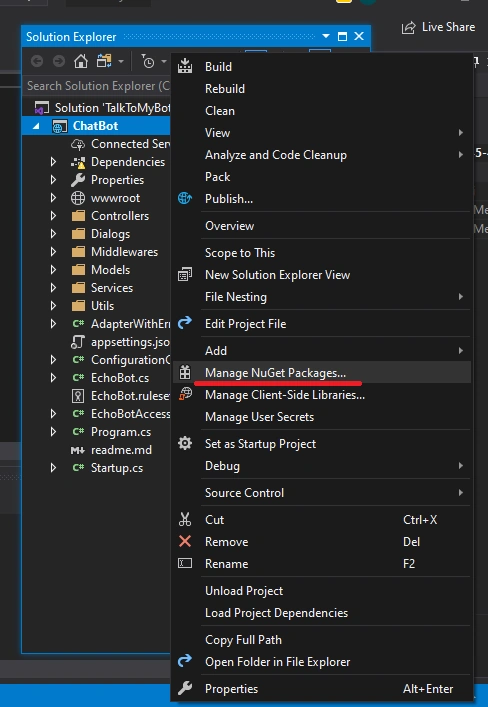Click the Properties wrench icon at menu bottom
This screenshot has height=707, width=488.
[185, 688]
